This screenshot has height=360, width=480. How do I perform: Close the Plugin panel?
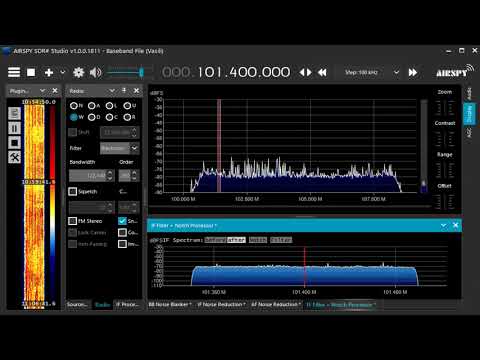click(55, 91)
